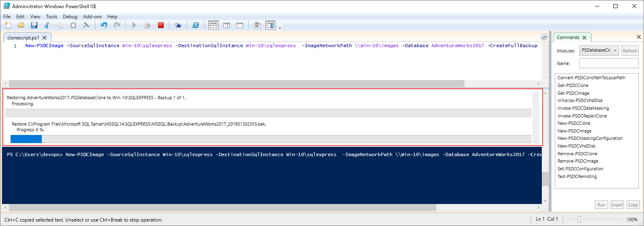The width and height of the screenshot is (644, 226).
Task: Click the Paste clipboard icon
Action: pos(73,25)
